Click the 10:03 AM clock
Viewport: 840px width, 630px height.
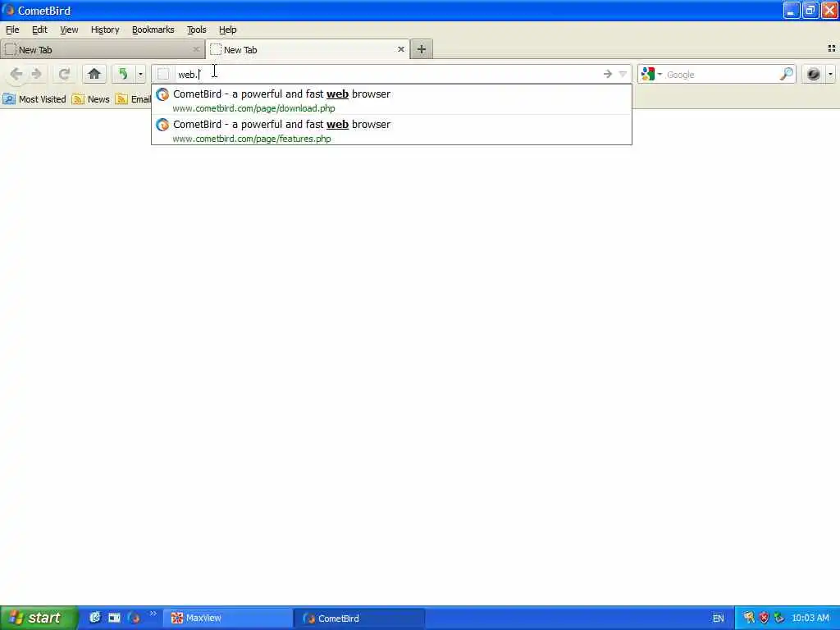pyautogui.click(x=810, y=618)
